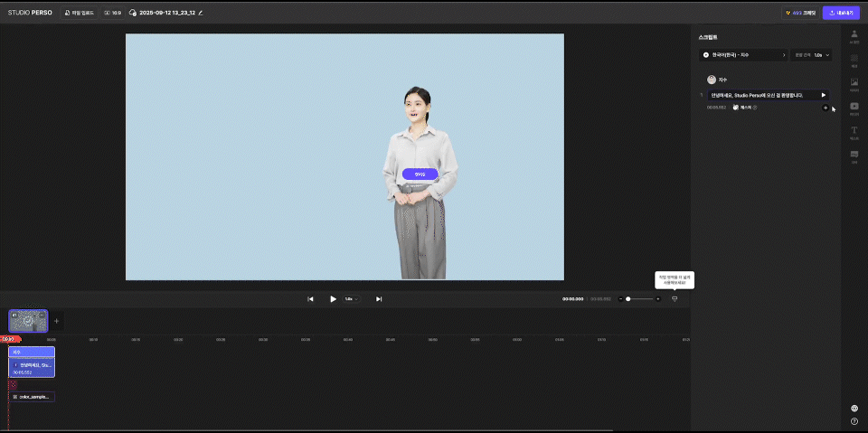868x433 pixels.
Task: Open the video media panel icon
Action: tap(854, 108)
